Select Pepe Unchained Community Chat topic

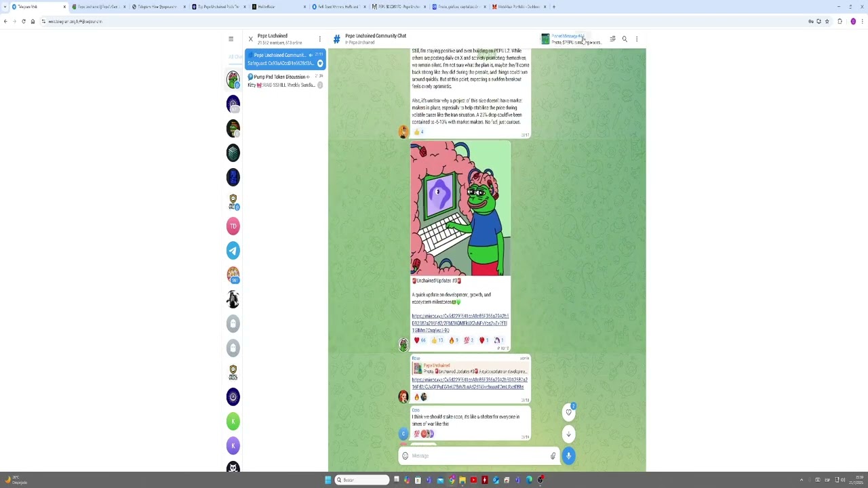point(285,59)
